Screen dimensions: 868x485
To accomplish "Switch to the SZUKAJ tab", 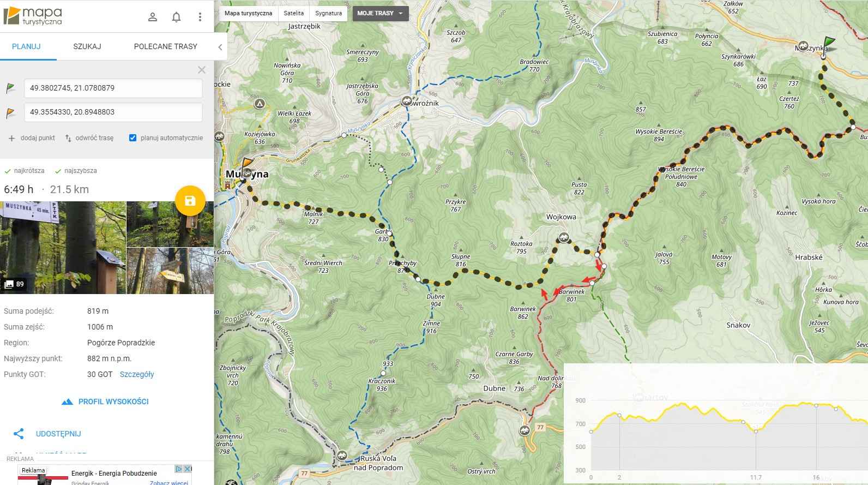I will pyautogui.click(x=87, y=46).
